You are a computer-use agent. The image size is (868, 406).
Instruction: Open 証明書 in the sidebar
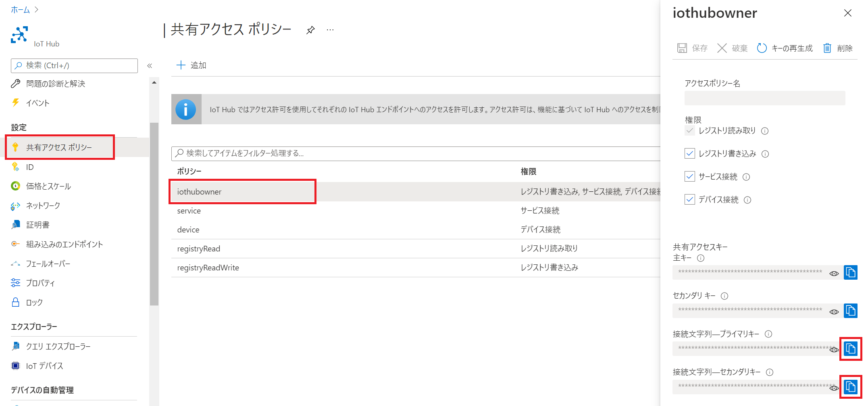click(30, 225)
